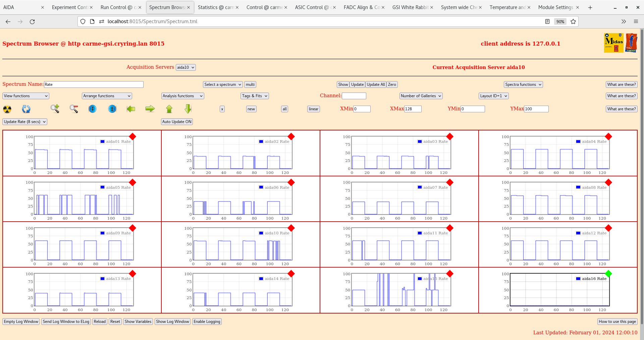This screenshot has width=644, height=340.
Task: Expand the Tags & Fits dropdown
Action: pos(254,96)
